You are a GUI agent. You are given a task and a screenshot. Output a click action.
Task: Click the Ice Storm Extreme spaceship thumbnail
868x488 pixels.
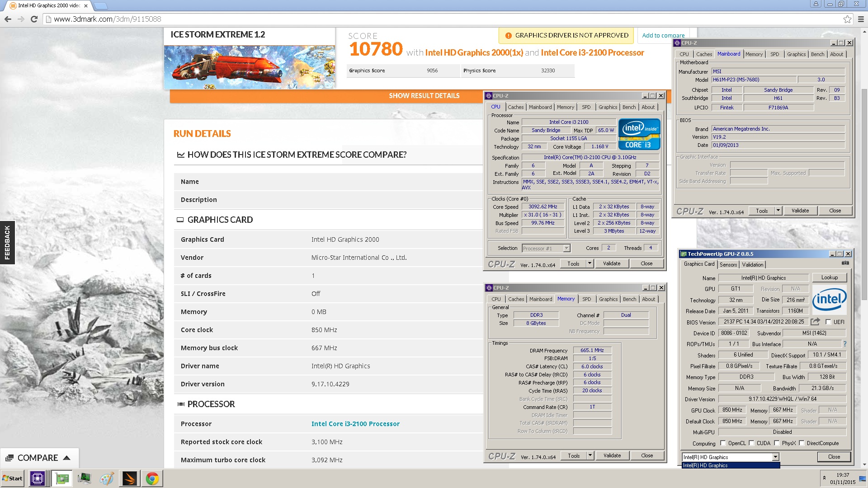click(x=250, y=67)
